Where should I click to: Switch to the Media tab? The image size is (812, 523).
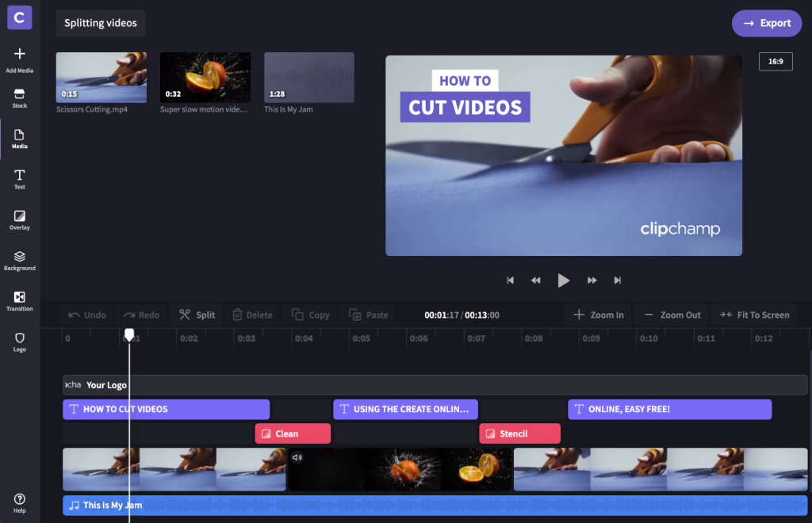(20, 139)
